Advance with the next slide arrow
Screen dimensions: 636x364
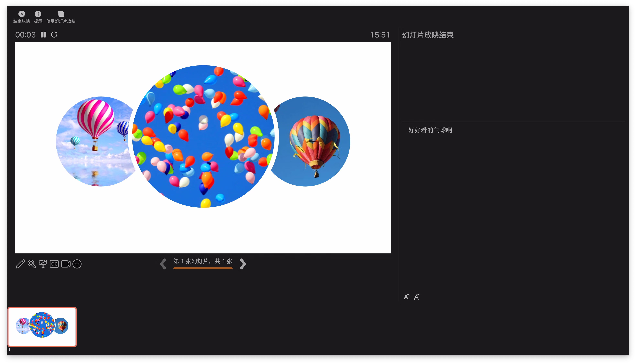(243, 264)
